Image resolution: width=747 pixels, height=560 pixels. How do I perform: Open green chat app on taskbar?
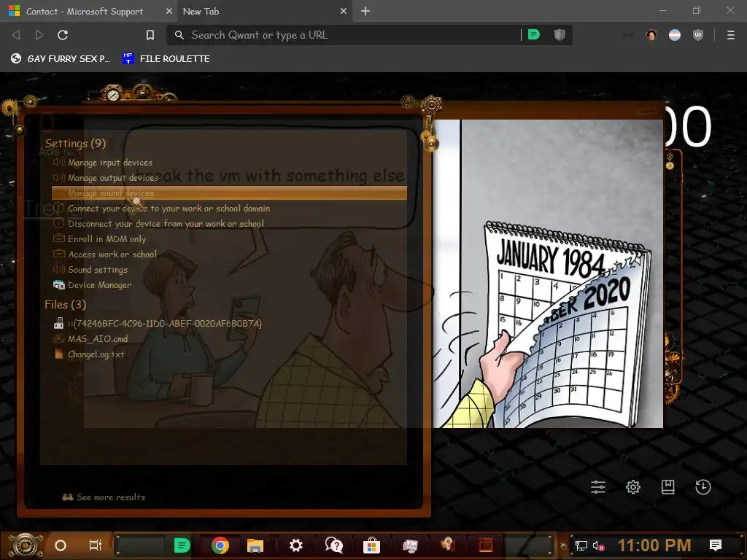point(182,545)
